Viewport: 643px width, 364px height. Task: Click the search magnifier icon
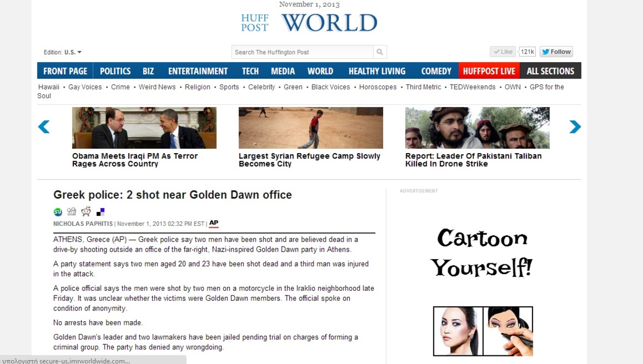pyautogui.click(x=380, y=52)
